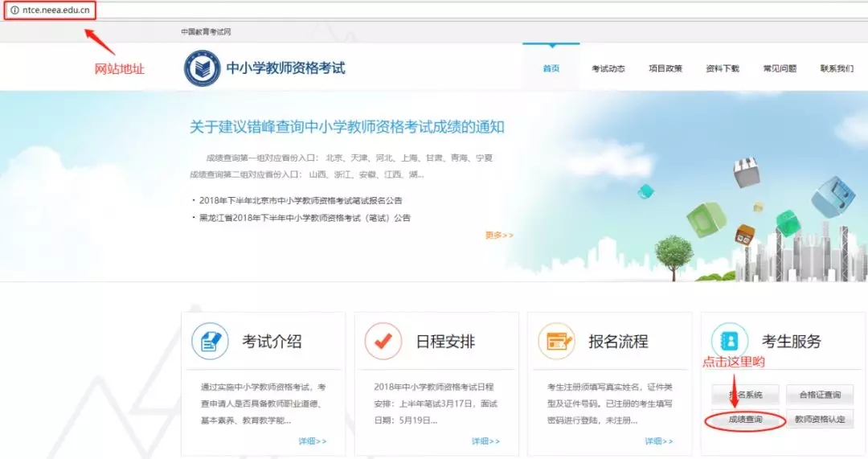Go to 项目政策 in the nav bar
Image resolution: width=868 pixels, height=459 pixels.
click(x=665, y=68)
